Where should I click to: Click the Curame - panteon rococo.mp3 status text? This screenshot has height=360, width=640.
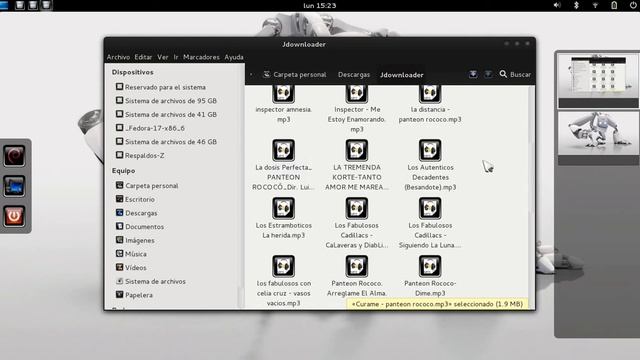coord(437,304)
